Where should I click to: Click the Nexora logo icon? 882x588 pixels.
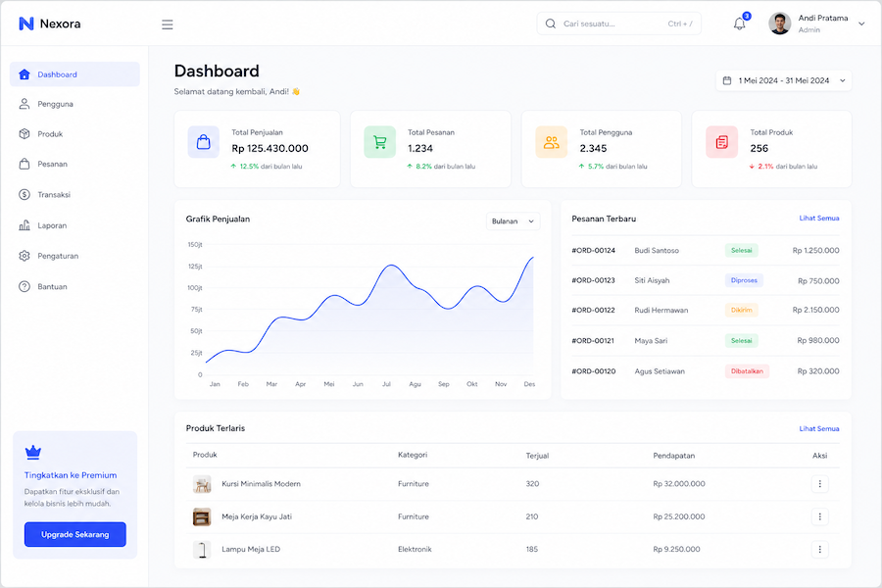coord(25,24)
